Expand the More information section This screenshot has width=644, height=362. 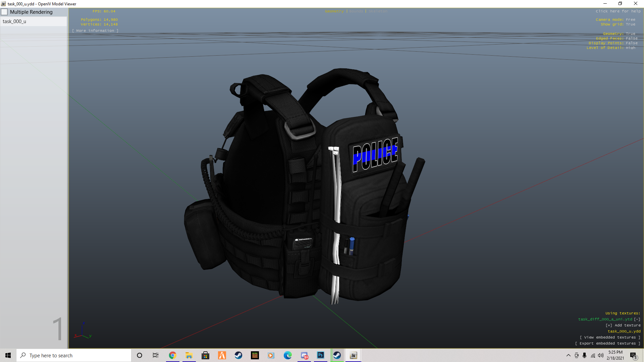click(x=95, y=31)
